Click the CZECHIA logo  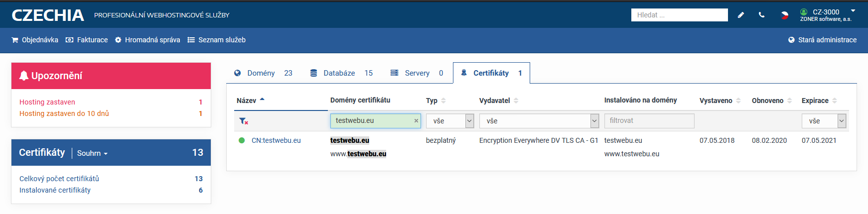point(48,15)
